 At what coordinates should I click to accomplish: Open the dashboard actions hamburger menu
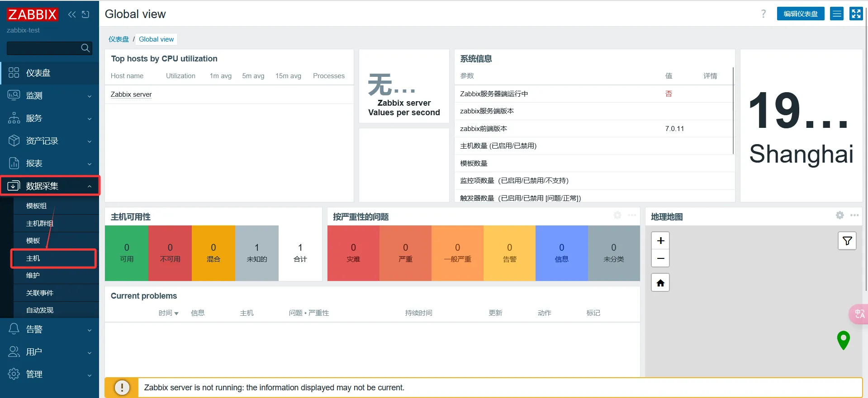pos(837,14)
